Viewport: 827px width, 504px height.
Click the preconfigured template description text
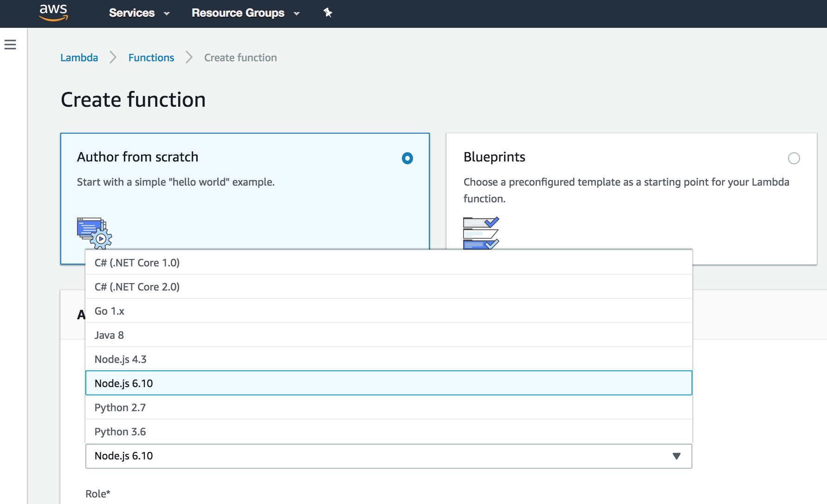click(x=627, y=190)
